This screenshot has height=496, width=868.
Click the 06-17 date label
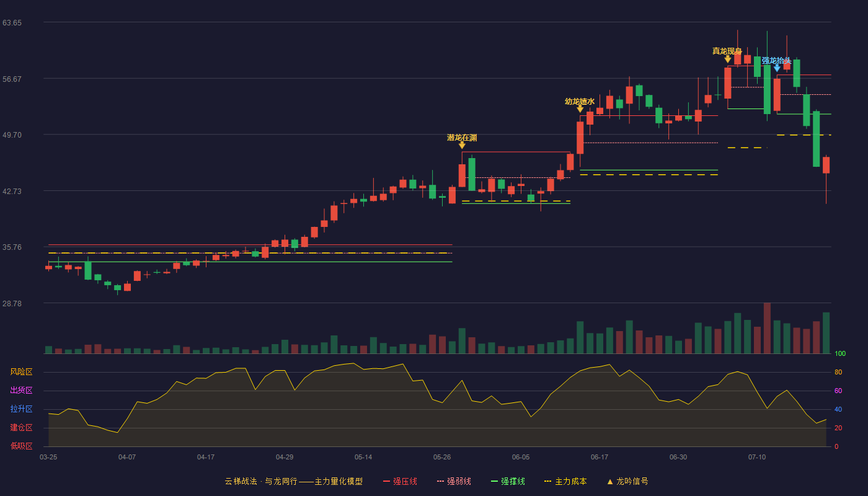pyautogui.click(x=600, y=457)
